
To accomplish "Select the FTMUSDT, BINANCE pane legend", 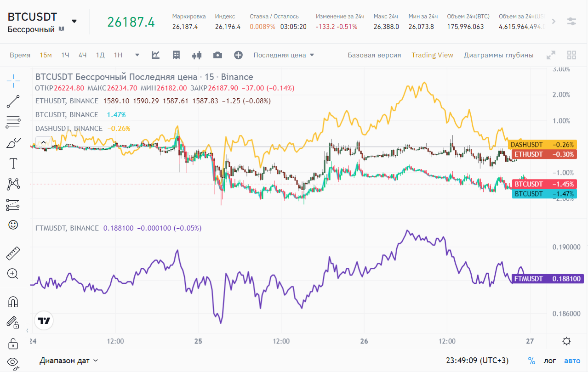I will pyautogui.click(x=67, y=228).
